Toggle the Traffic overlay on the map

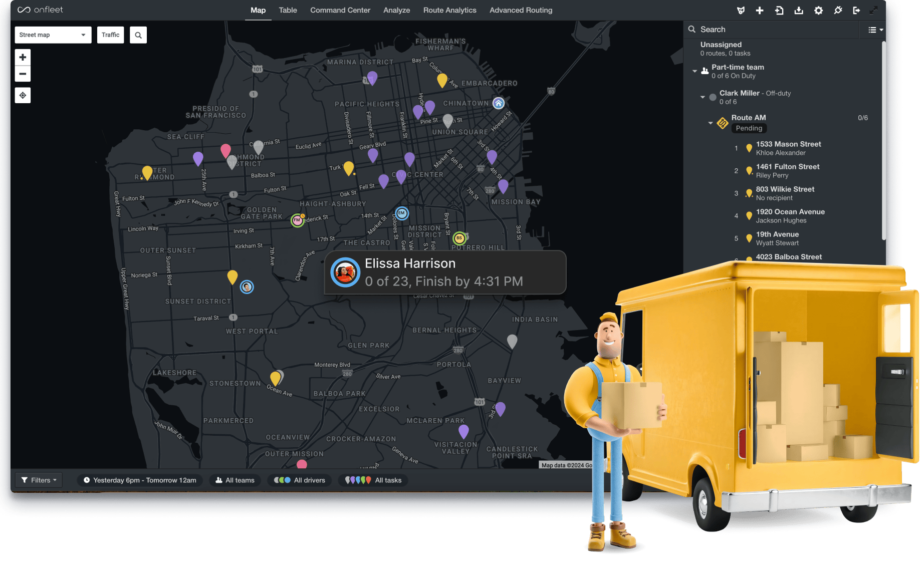tap(110, 35)
